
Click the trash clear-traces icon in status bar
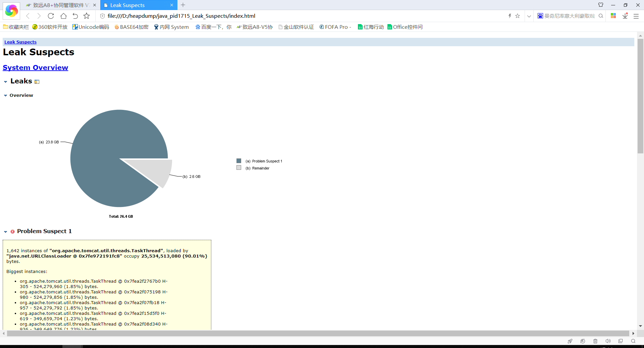pyautogui.click(x=595, y=341)
